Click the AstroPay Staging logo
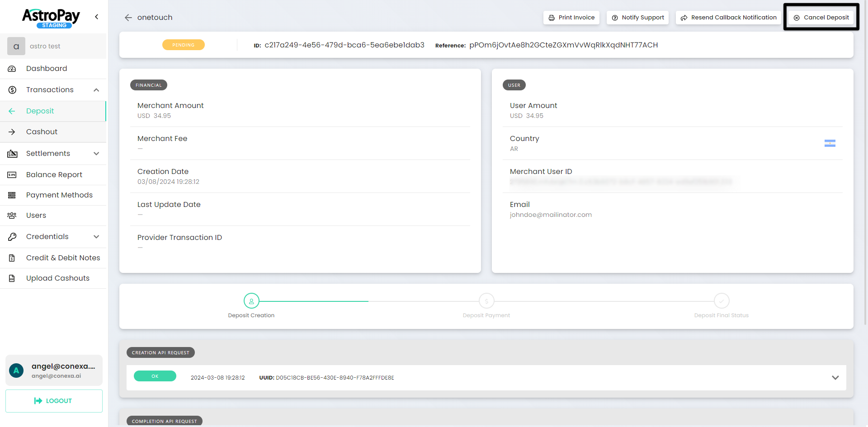 (51, 19)
